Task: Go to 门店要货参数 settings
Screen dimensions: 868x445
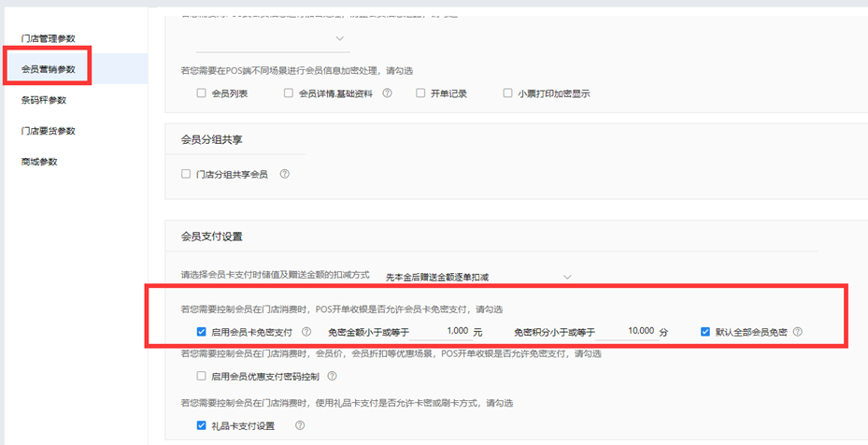Action: click(48, 131)
